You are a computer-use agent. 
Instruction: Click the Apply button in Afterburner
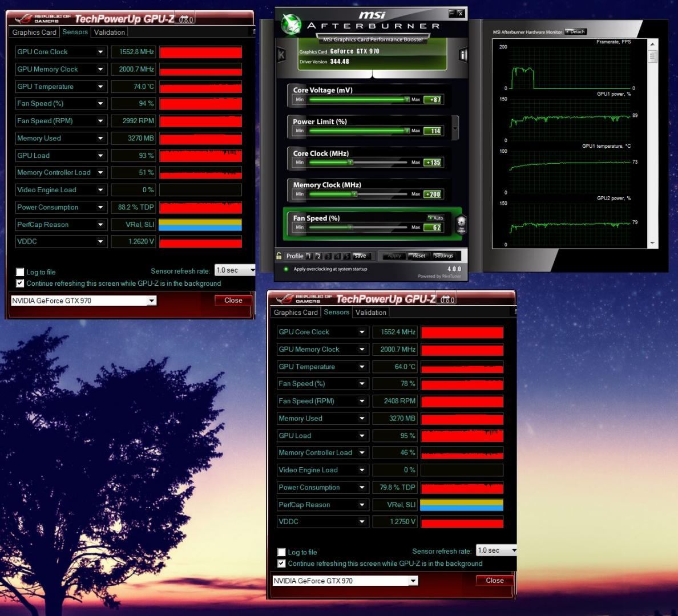[x=394, y=256]
